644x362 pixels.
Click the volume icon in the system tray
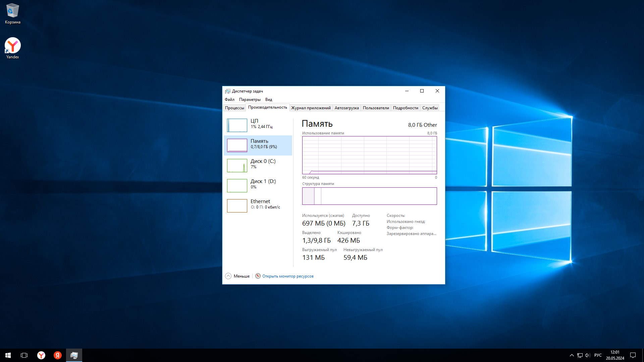click(x=588, y=355)
